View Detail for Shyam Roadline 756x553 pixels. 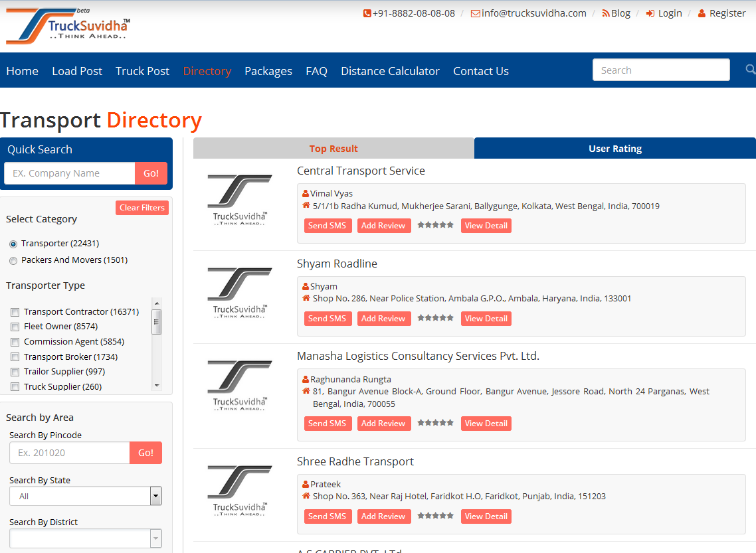(x=486, y=319)
